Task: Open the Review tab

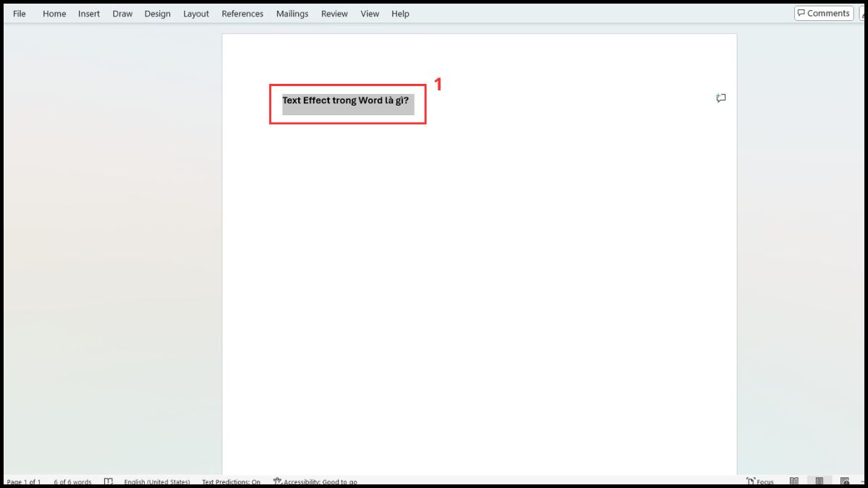Action: pyautogui.click(x=334, y=14)
